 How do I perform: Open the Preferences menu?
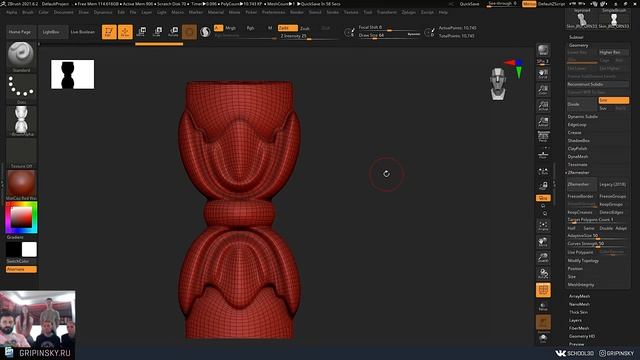(273, 12)
